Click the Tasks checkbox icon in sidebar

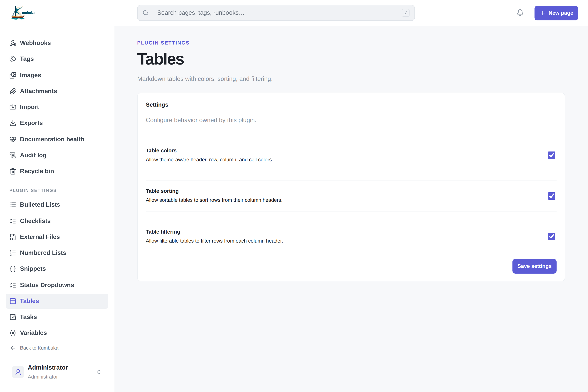(x=13, y=317)
